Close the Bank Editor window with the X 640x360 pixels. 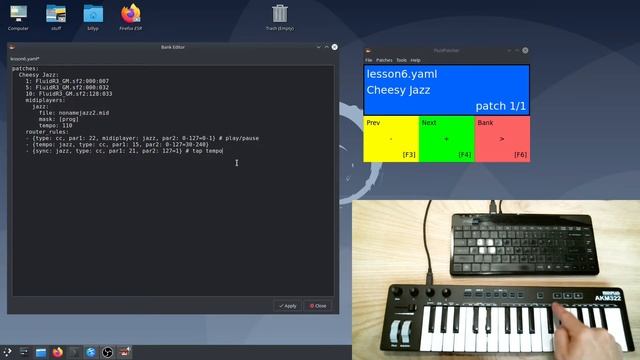tap(334, 47)
